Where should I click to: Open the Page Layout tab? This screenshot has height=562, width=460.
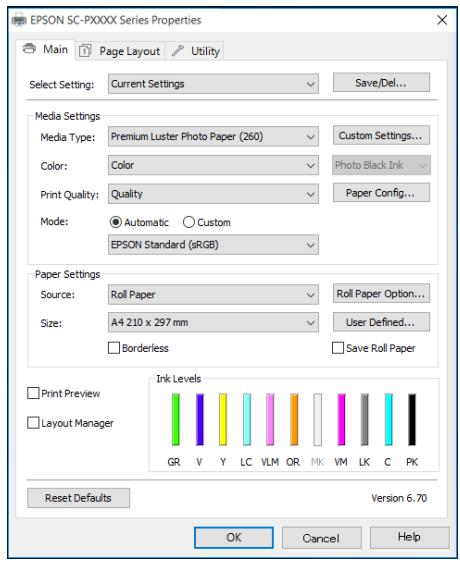[x=120, y=51]
